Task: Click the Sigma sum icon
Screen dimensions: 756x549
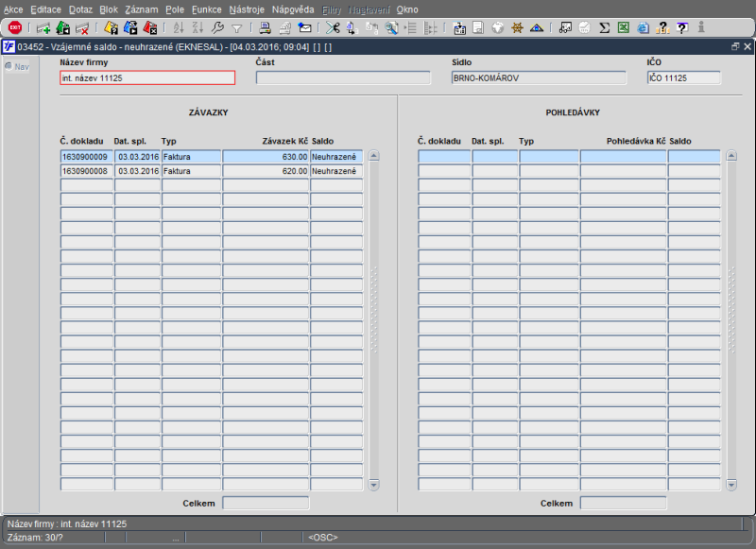Action: [604, 28]
